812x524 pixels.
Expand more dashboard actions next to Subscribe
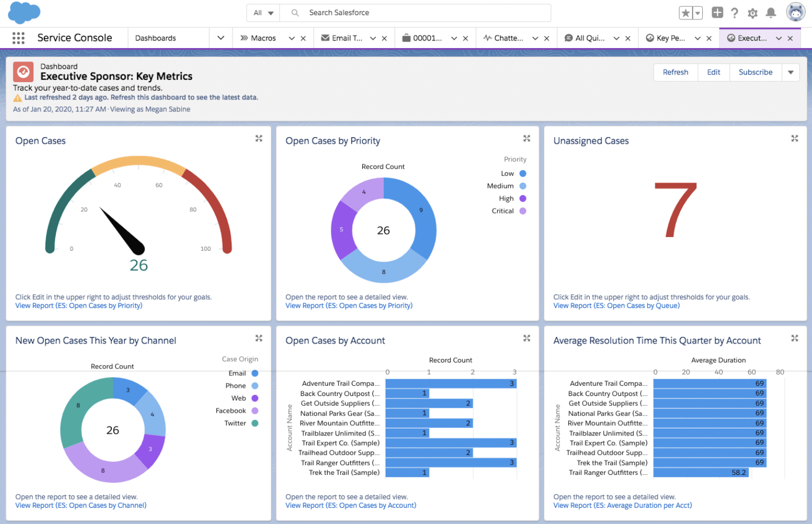point(790,72)
